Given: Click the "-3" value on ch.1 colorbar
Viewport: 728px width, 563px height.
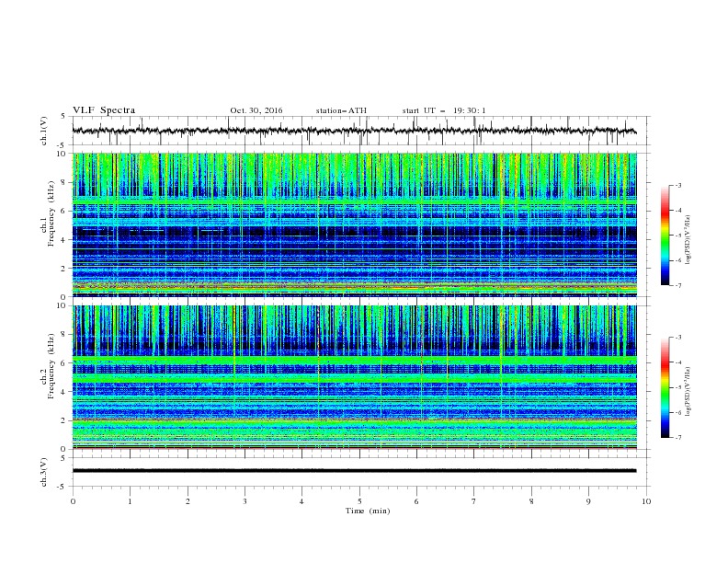Looking at the screenshot, I should coord(677,185).
